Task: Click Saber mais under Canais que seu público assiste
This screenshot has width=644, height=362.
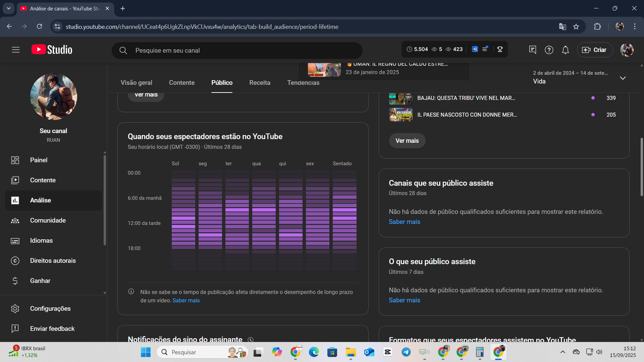Action: click(404, 222)
